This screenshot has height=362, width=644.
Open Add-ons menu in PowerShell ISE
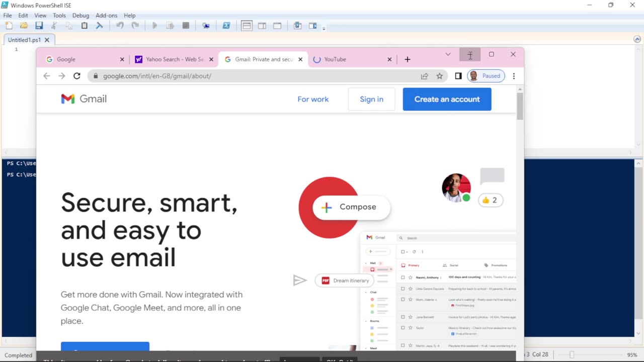106,16
